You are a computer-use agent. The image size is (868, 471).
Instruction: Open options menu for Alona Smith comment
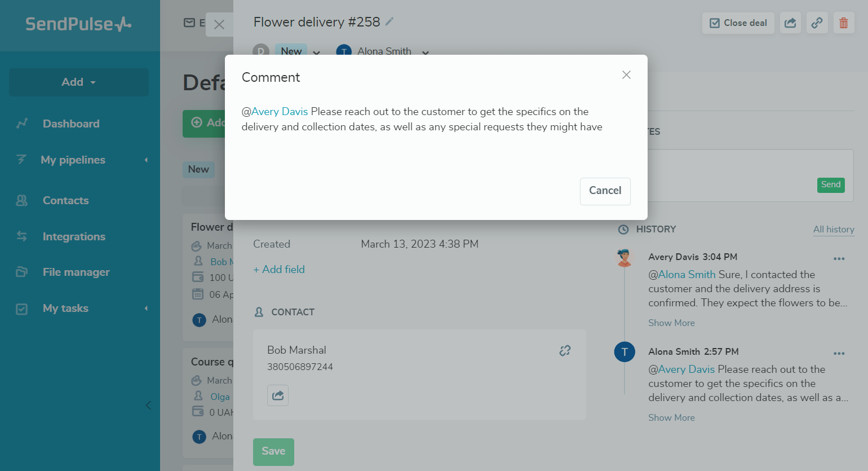click(x=839, y=354)
